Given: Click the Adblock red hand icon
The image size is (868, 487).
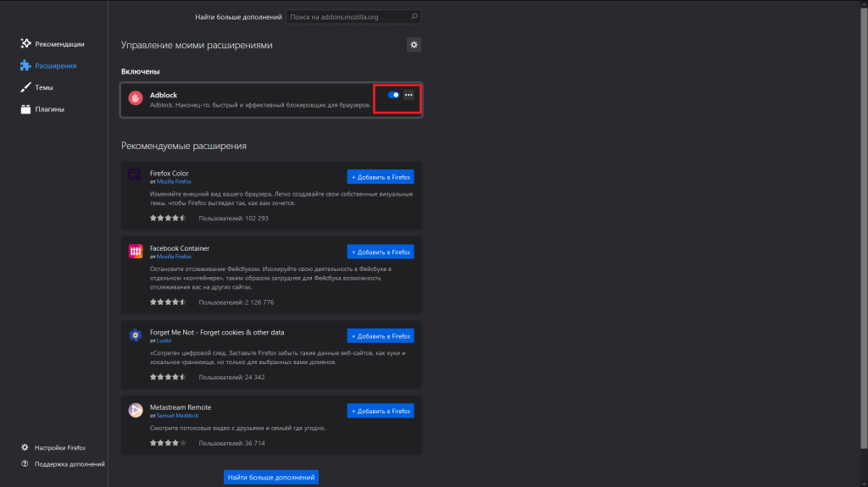Looking at the screenshot, I should click(x=136, y=99).
